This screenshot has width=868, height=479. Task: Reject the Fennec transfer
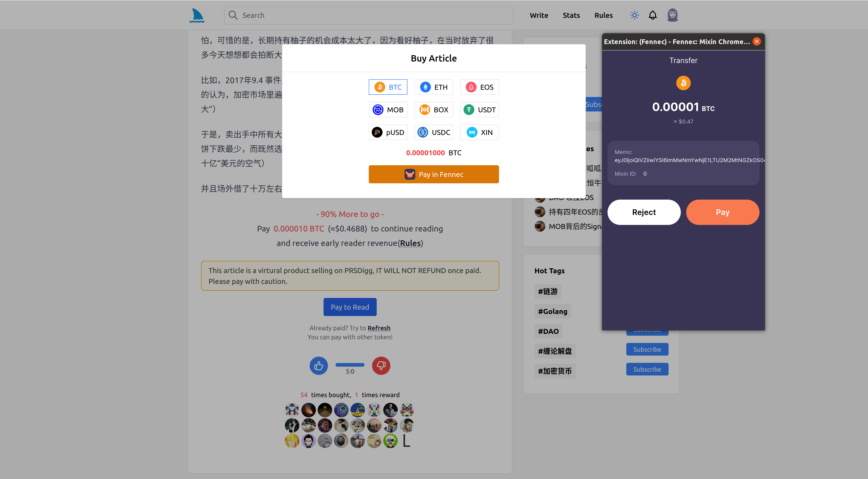[643, 212]
